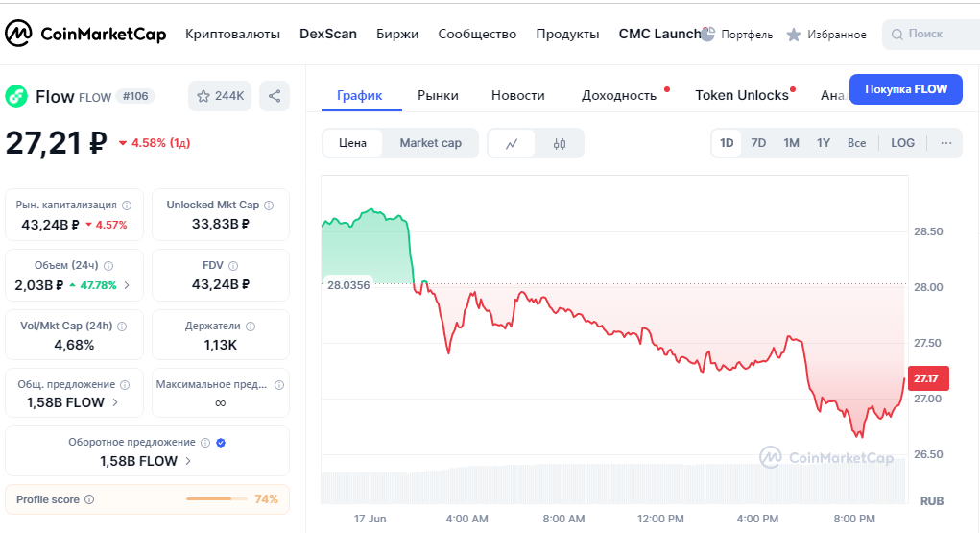980x533 pixels.
Task: Click the Profile score progress bar
Action: coord(216,499)
